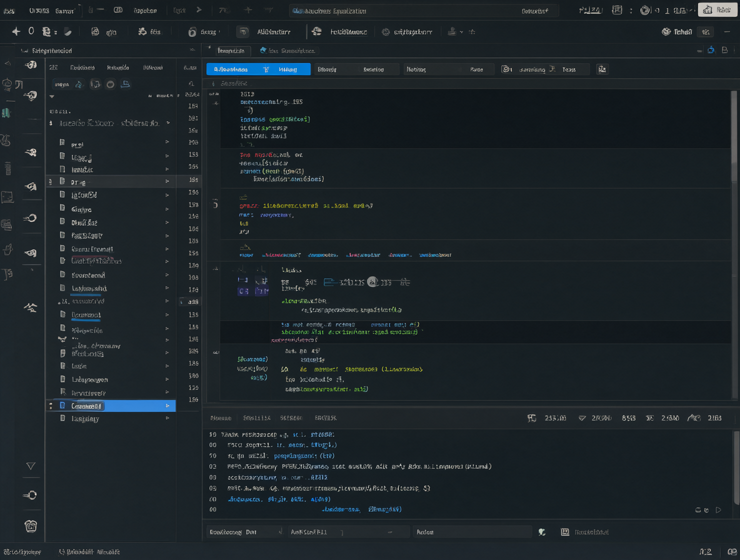The height and width of the screenshot is (560, 740).
Task: Click the rounded-square icon button in the second toolbar
Action: (x=243, y=32)
